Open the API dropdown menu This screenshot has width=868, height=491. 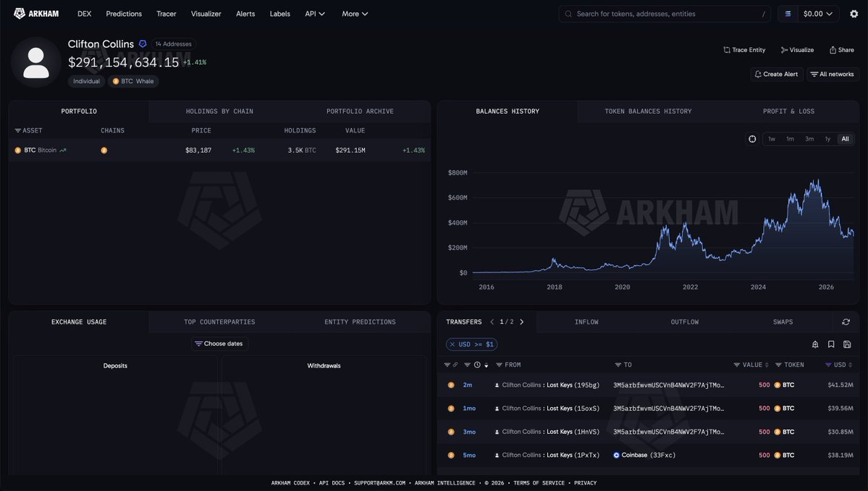tap(315, 14)
